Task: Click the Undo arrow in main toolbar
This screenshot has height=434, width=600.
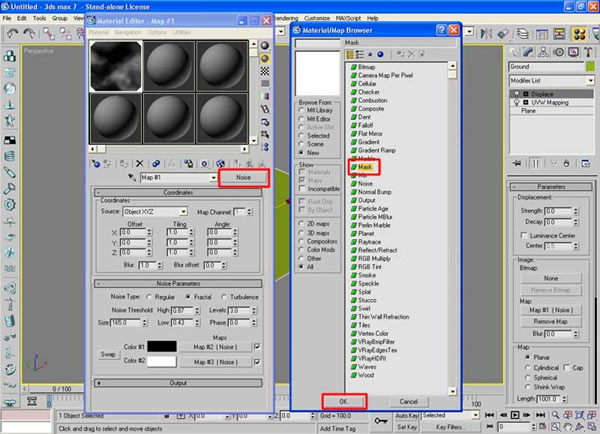Action: click(x=13, y=34)
